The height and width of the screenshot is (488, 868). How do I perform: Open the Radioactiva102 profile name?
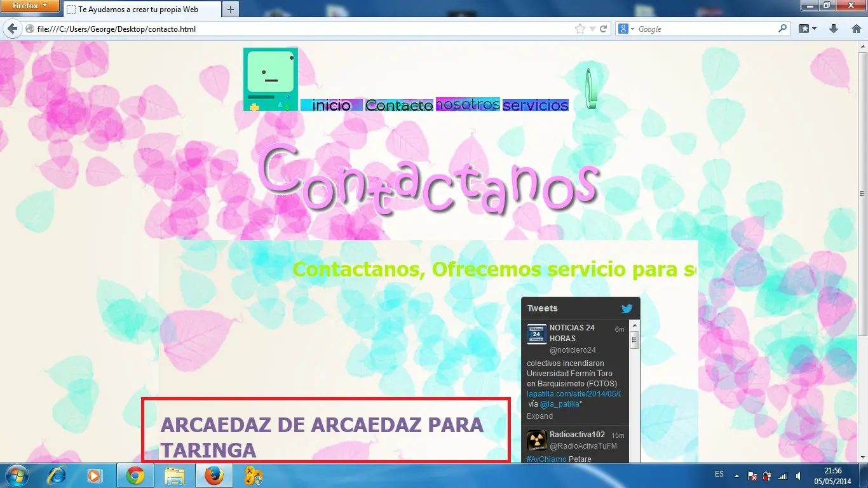pos(577,435)
